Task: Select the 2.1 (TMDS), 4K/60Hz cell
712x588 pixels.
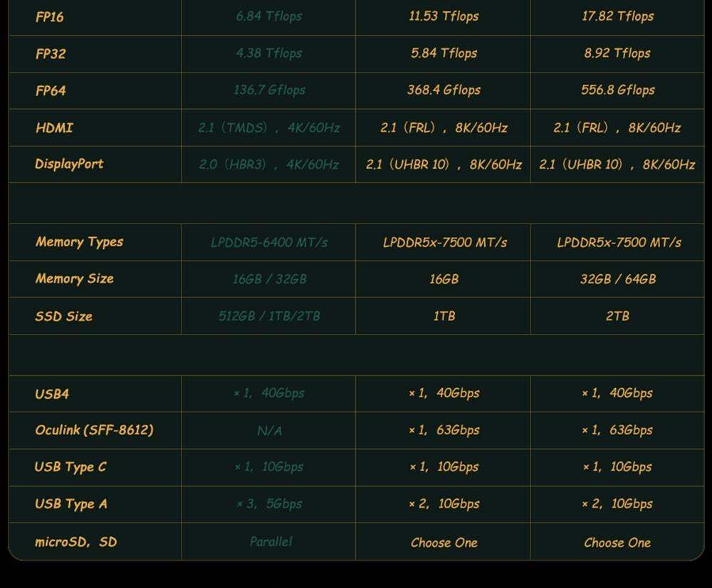Action: 269,128
